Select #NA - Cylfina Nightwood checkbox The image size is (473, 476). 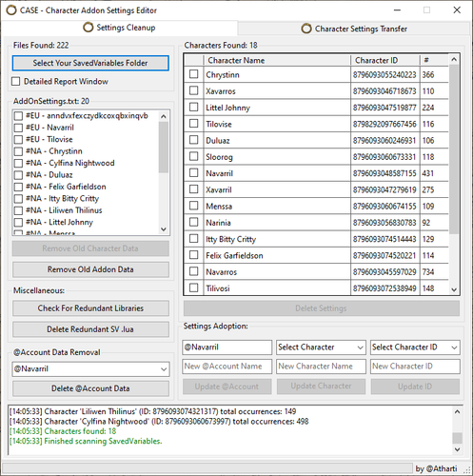[18, 163]
